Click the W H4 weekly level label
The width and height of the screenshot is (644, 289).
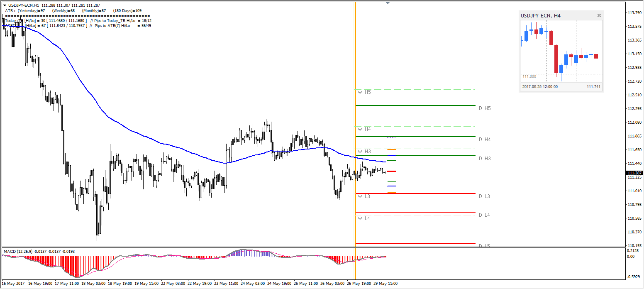point(364,129)
